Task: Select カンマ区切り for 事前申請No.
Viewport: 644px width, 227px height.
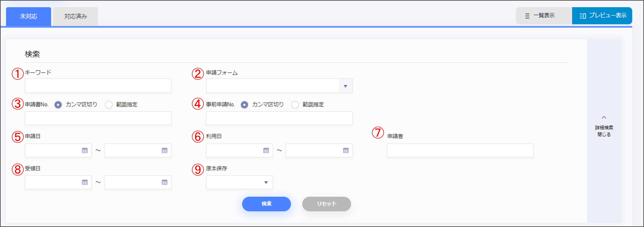Action: [244, 105]
